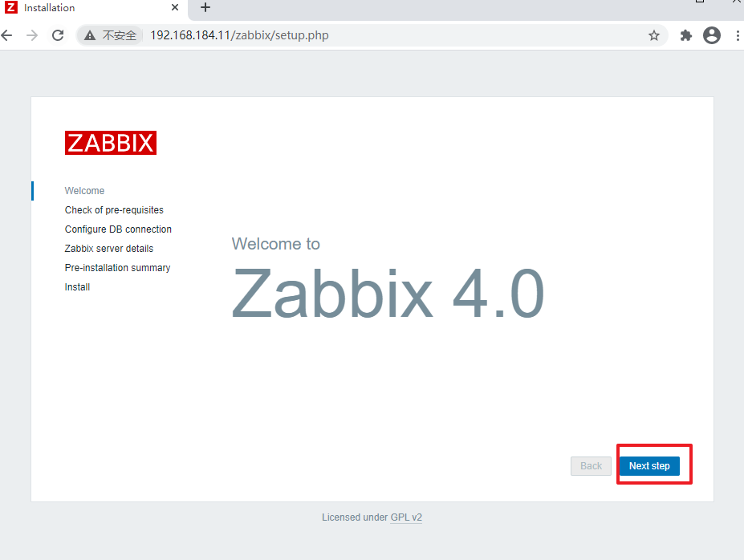
Task: Click the 'Licensed under' footer text
Action: coord(355,517)
